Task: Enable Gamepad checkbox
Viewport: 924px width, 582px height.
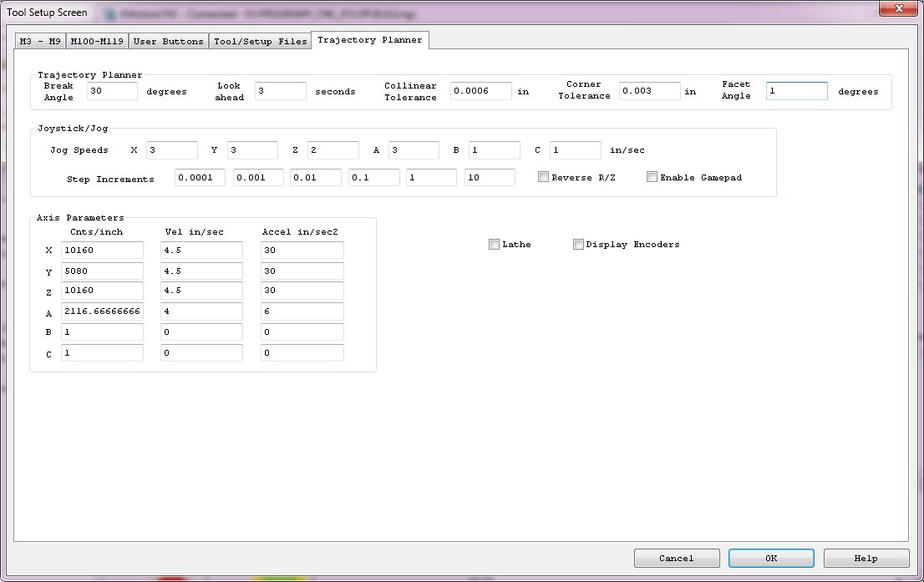Action: (x=652, y=177)
